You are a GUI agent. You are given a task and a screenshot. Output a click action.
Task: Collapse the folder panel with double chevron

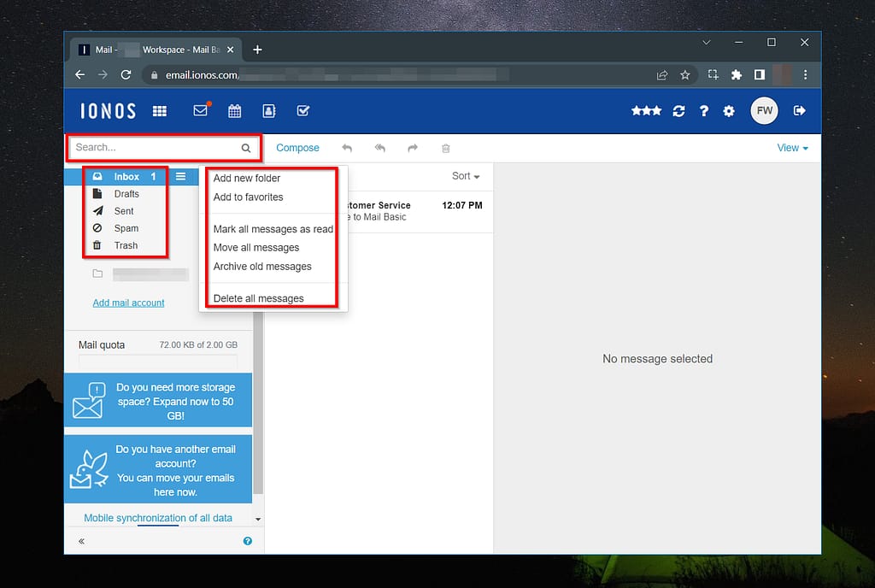tap(81, 541)
